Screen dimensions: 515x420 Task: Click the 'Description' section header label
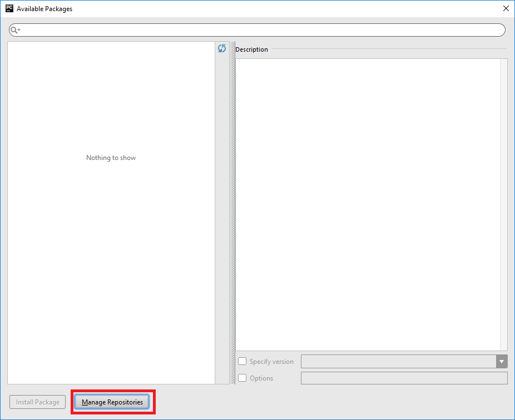(x=251, y=49)
